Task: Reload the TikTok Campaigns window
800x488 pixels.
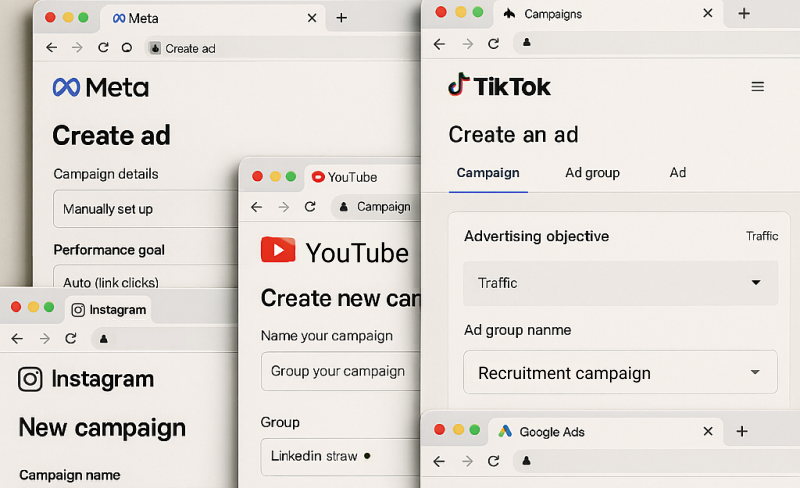Action: (493, 44)
